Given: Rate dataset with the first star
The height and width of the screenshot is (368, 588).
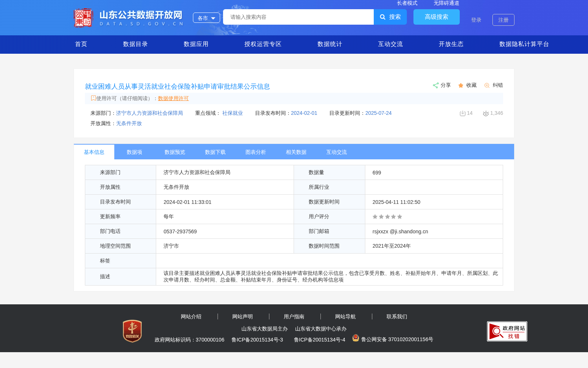Looking at the screenshot, I should pyautogui.click(x=375, y=217).
